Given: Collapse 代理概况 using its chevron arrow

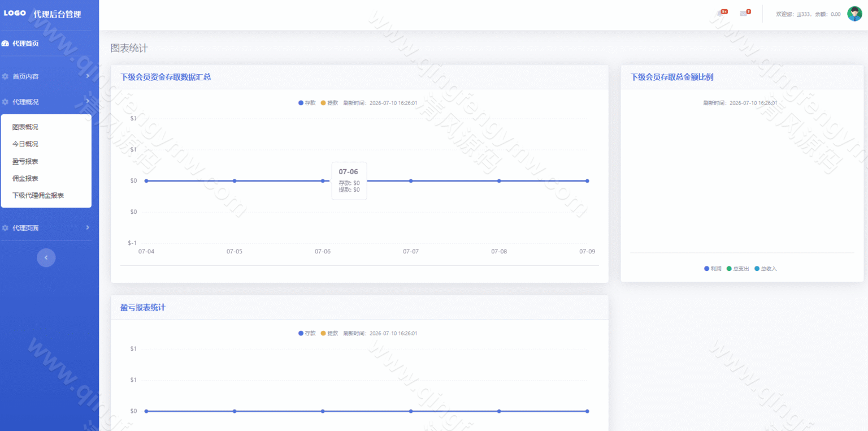Looking at the screenshot, I should 88,101.
